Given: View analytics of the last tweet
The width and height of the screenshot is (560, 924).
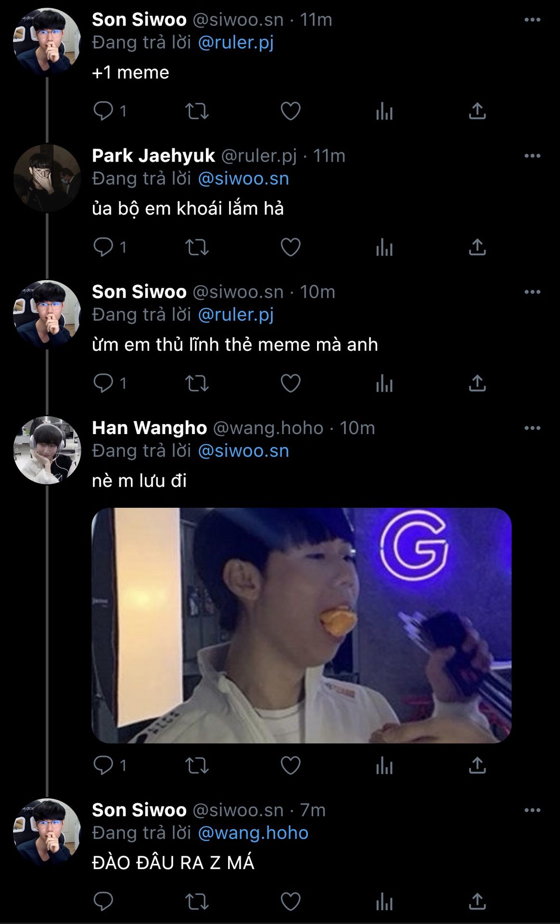Looking at the screenshot, I should (384, 901).
